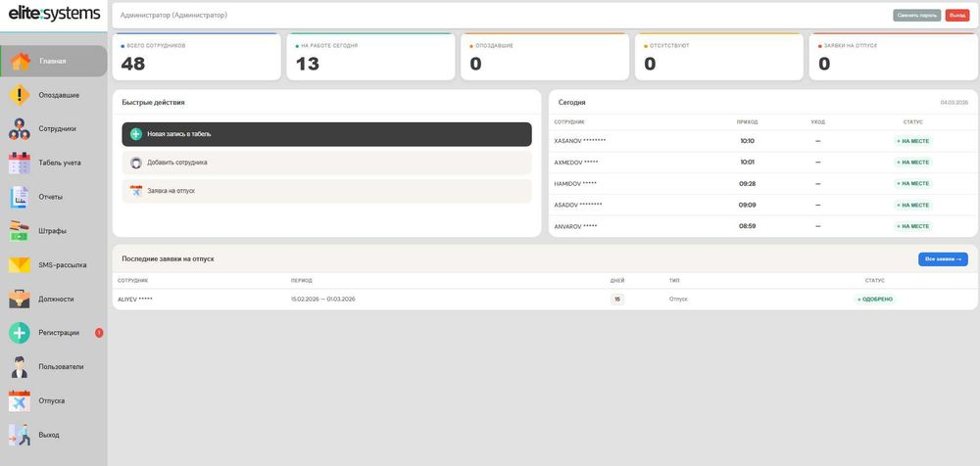Image resolution: width=980 pixels, height=466 pixels.
Task: Click the airplane icon in Заявка на отпуск
Action: 135,191
